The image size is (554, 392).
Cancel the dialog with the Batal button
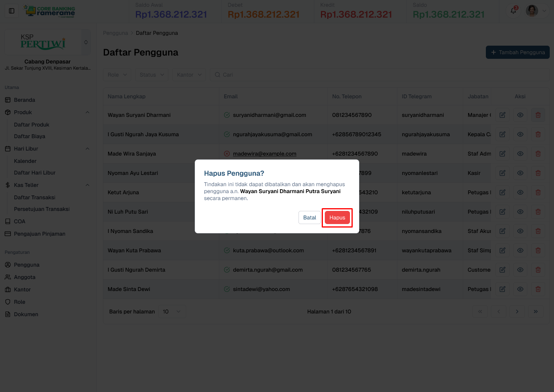click(309, 217)
